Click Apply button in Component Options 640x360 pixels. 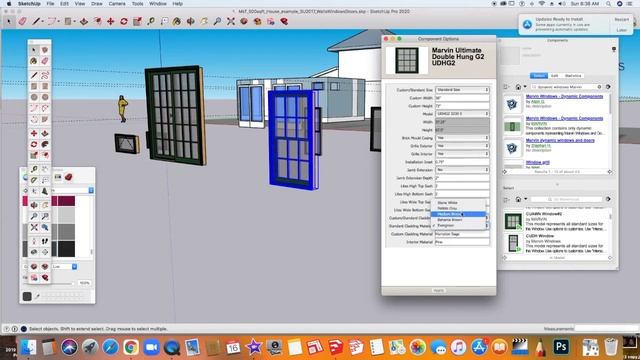(x=438, y=291)
